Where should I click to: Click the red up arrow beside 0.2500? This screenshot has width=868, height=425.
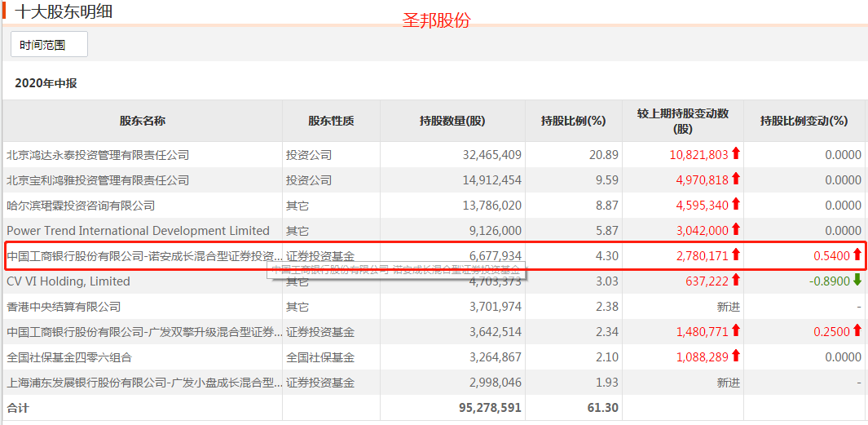click(x=857, y=331)
